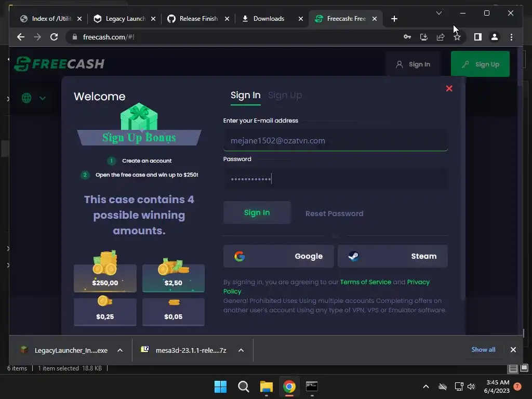The height and width of the screenshot is (399, 532).
Task: Open a new browser tab
Action: [394, 19]
